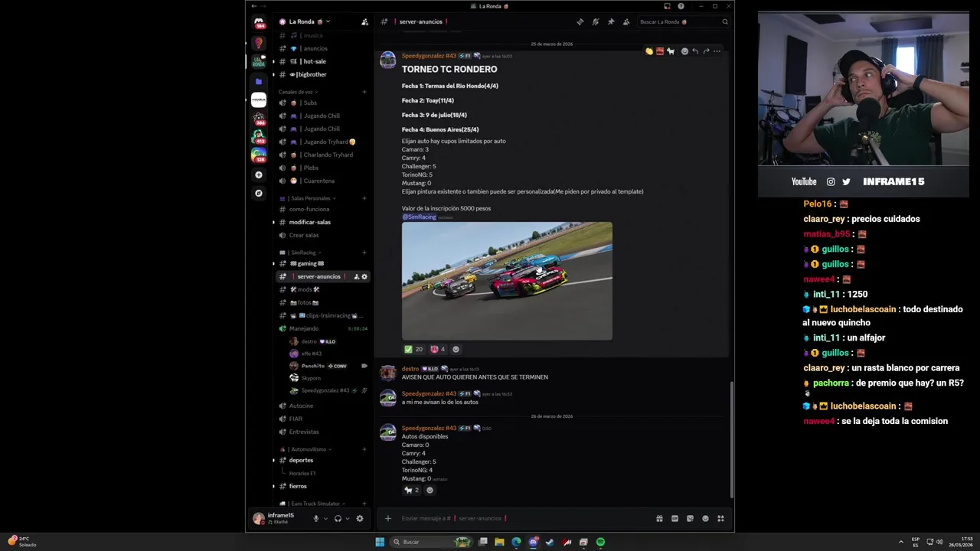980x551 pixels.
Task: Toggle the dog reaction with count 2
Action: pyautogui.click(x=412, y=490)
